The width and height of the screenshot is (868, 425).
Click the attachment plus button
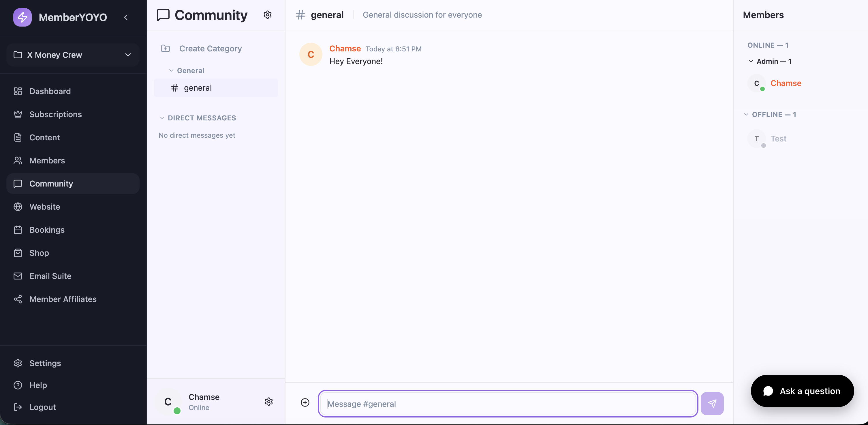click(x=305, y=402)
